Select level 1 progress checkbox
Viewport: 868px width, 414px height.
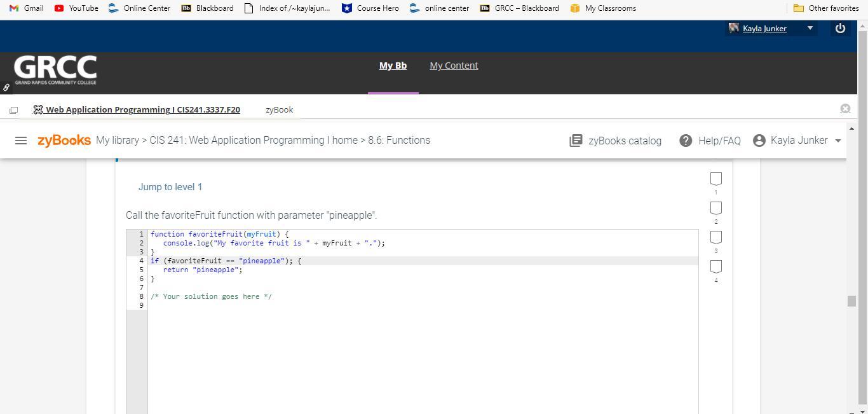point(715,179)
